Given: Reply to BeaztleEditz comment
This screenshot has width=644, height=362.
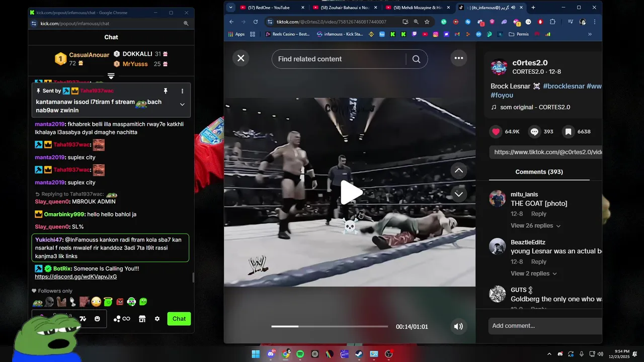Looking at the screenshot, I should point(538,261).
